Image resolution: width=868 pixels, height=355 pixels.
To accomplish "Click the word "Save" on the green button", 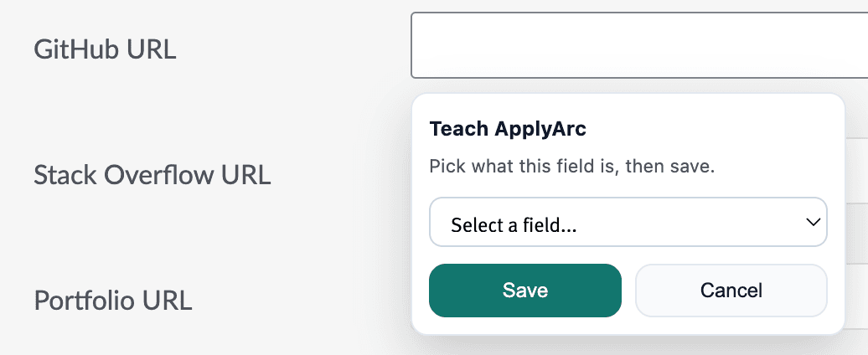I will click(525, 291).
